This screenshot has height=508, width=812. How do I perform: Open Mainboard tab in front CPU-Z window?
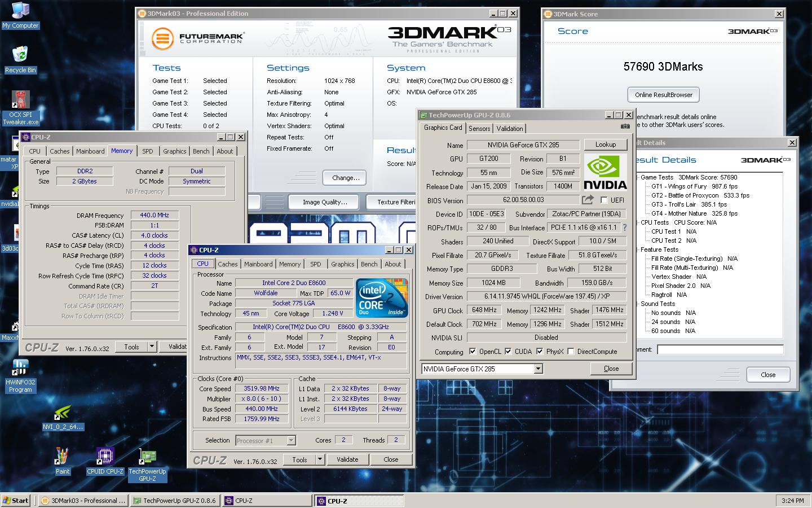tap(258, 264)
